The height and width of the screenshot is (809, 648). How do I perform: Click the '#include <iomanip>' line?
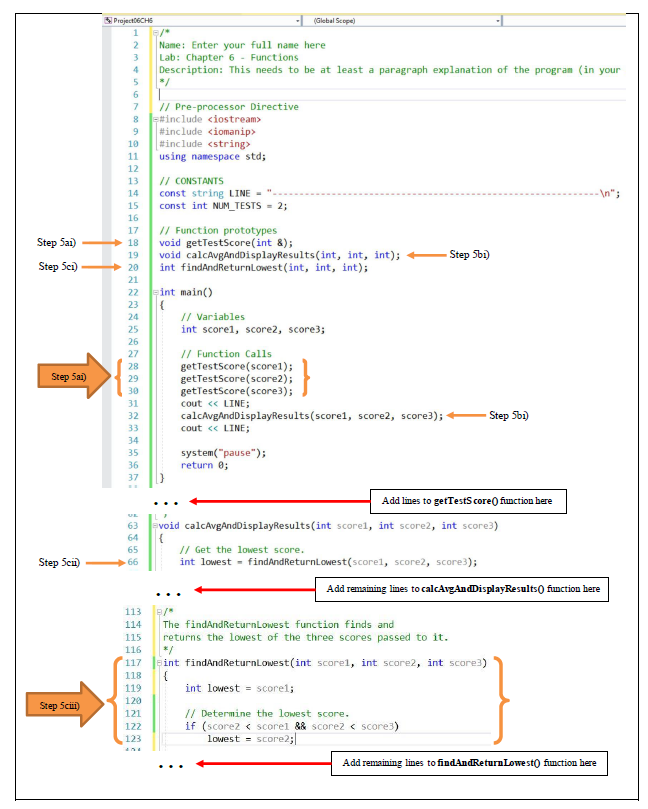[207, 132]
